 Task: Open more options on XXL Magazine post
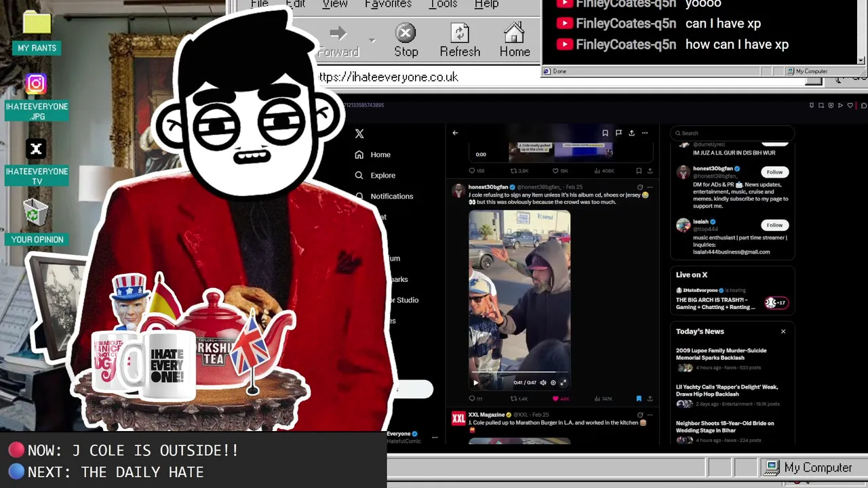(650, 415)
